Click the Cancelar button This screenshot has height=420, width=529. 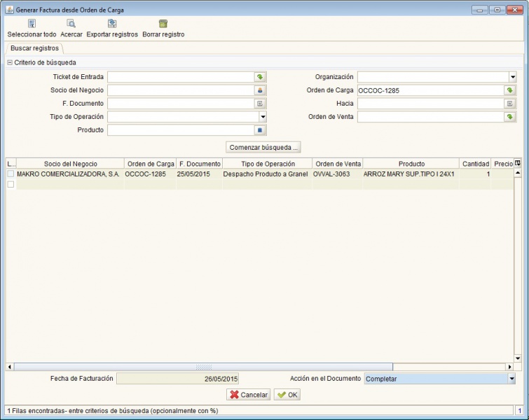point(248,395)
